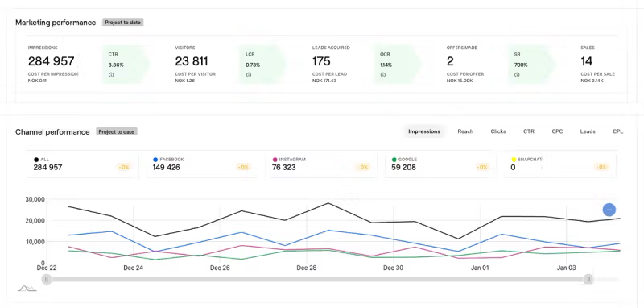Open Marketing performance Project to date filter
Viewport: 644px width, 308px height.
pyautogui.click(x=123, y=23)
